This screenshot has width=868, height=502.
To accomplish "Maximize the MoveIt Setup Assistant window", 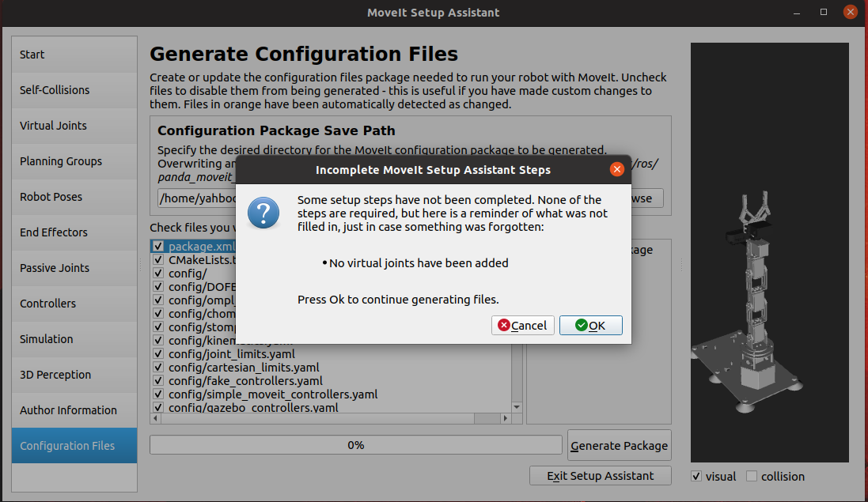I will [824, 12].
